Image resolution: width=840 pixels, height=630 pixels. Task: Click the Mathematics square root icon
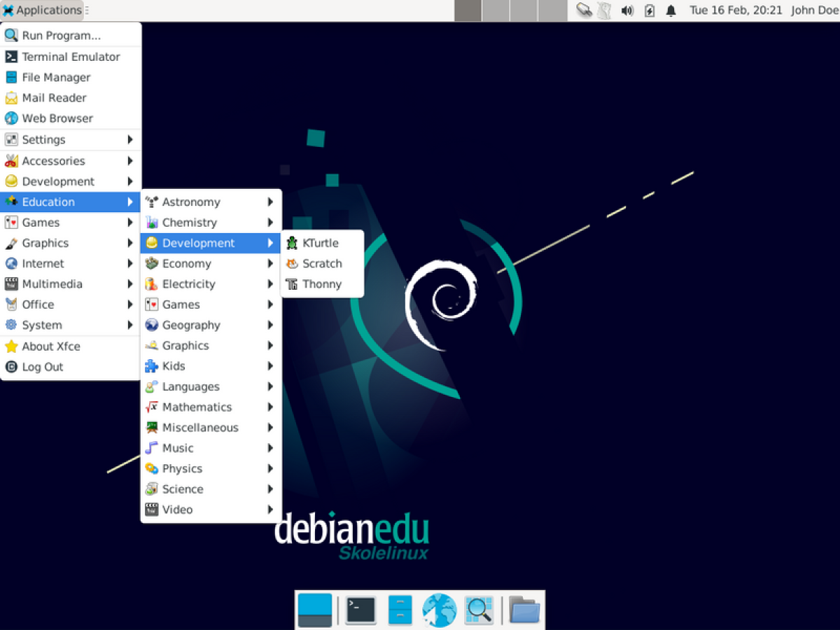[x=151, y=407]
